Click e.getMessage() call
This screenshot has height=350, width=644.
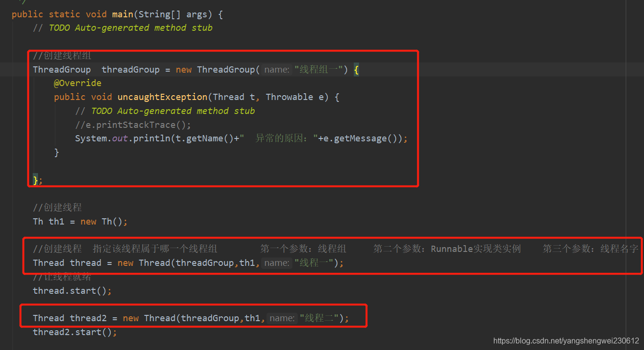(360, 139)
